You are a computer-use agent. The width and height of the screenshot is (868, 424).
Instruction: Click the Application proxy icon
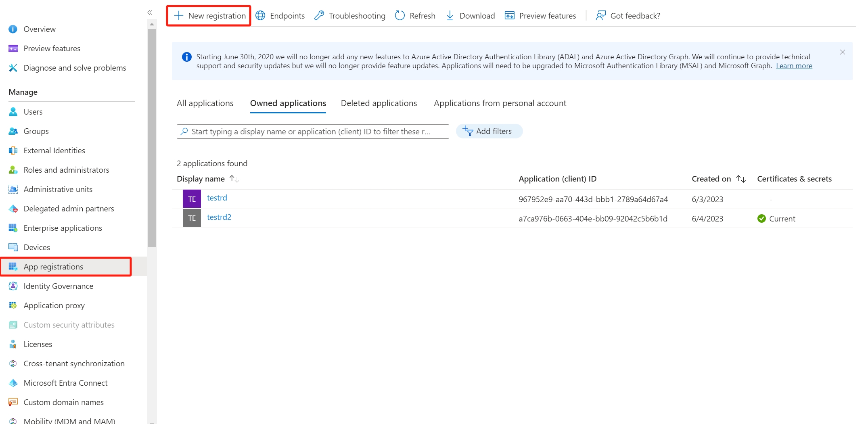click(13, 305)
